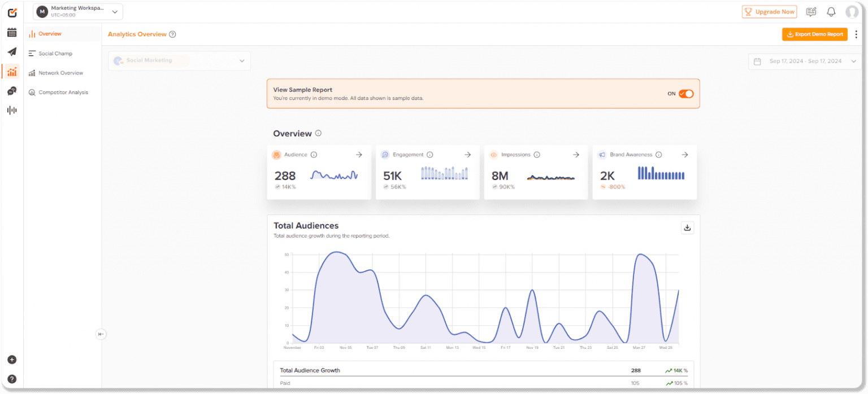Screen dimensions: 868x394
Task: Switch to Competitor Analysis
Action: click(x=64, y=92)
